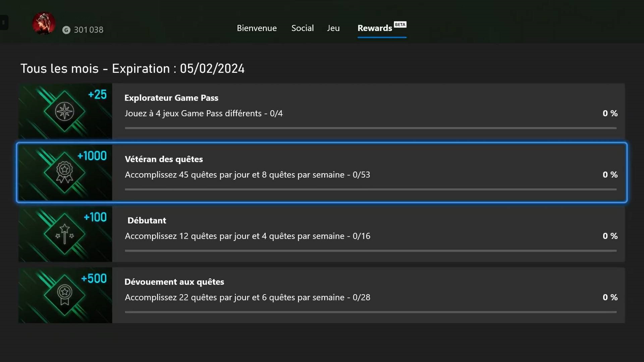Click the 301 038 Gamerscore value
Screen dimensions: 644x362
89,30
